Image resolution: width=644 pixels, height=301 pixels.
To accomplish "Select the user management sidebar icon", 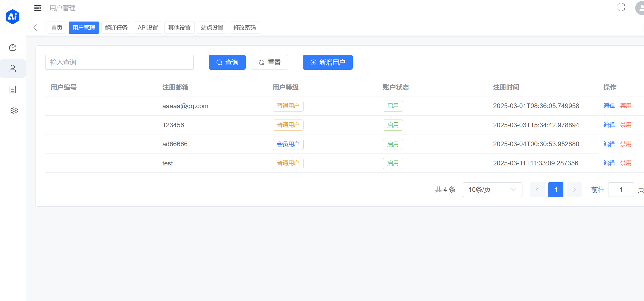I will tap(13, 68).
